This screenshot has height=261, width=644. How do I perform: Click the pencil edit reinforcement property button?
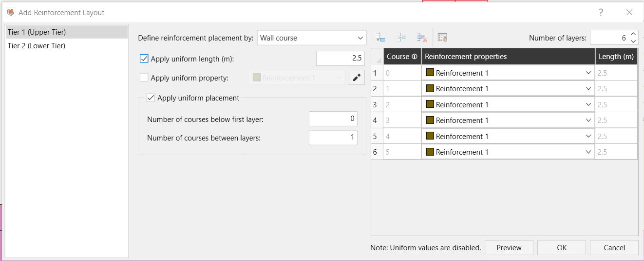point(357,78)
